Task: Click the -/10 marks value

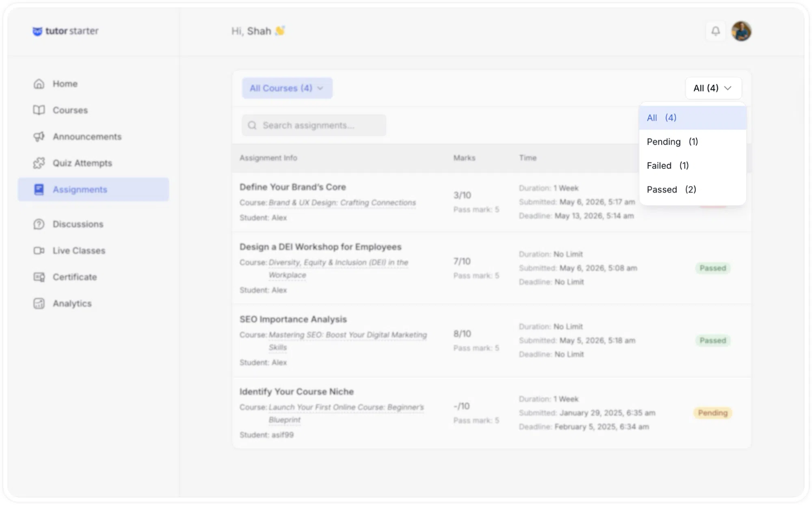Action: (461, 406)
